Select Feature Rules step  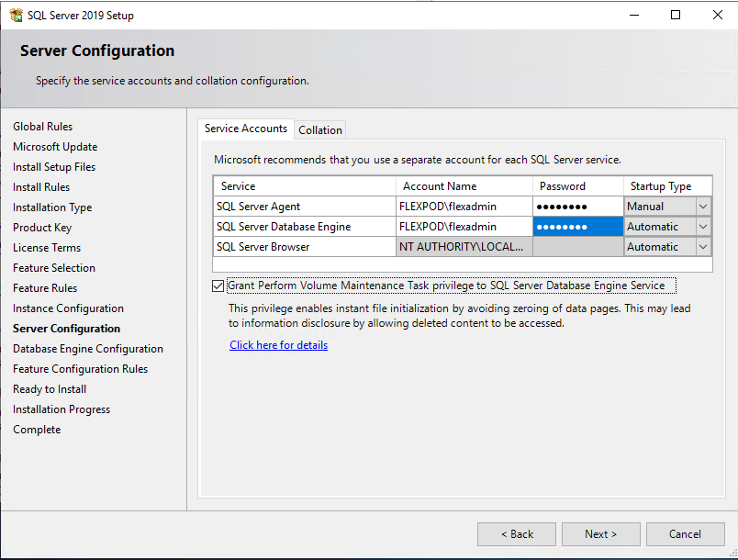[45, 288]
